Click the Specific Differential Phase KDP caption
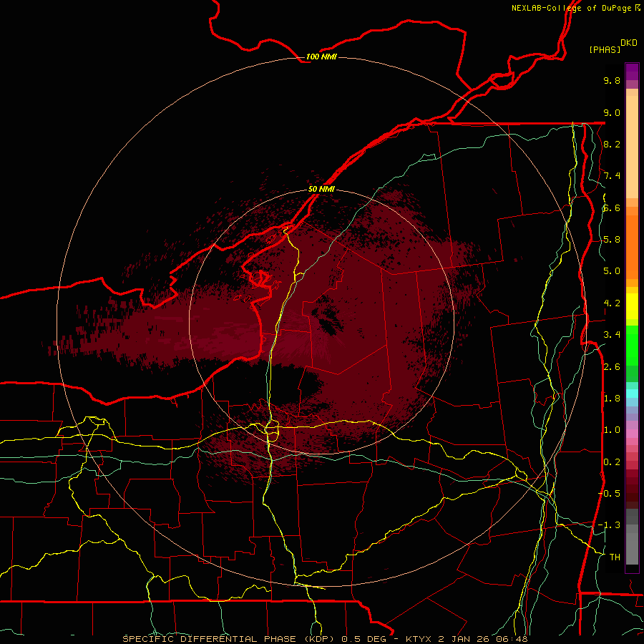Viewport: 644px width, 644px height. (x=325, y=639)
